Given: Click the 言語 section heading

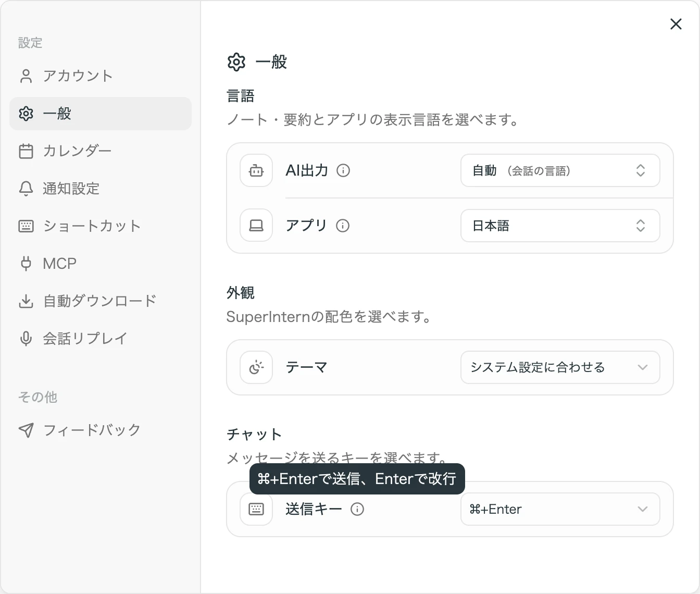Looking at the screenshot, I should coord(241,96).
